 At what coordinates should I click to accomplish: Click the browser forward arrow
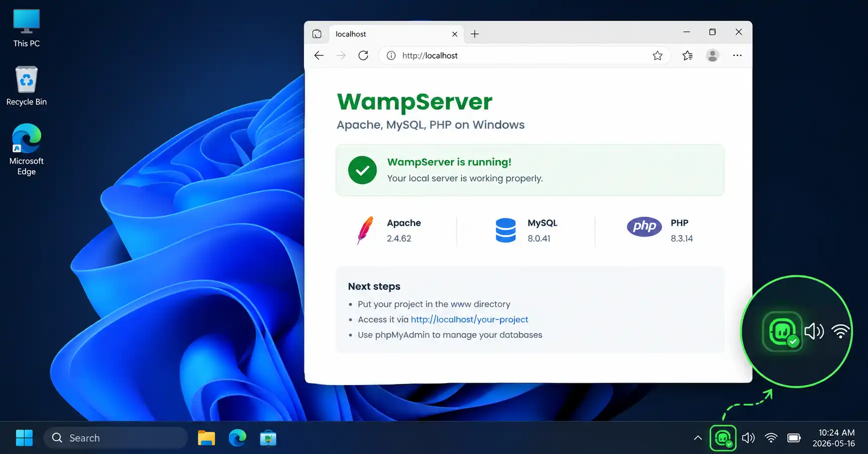point(341,56)
